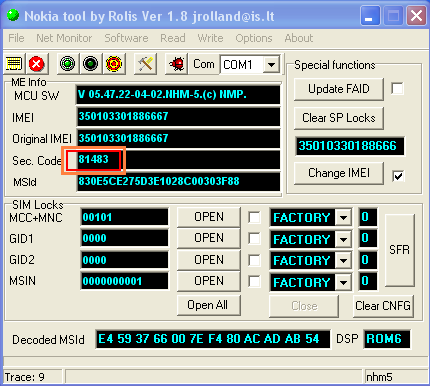Tick the checkbox beside Update FAID
Screen dimensions: 430x386
click(x=397, y=89)
